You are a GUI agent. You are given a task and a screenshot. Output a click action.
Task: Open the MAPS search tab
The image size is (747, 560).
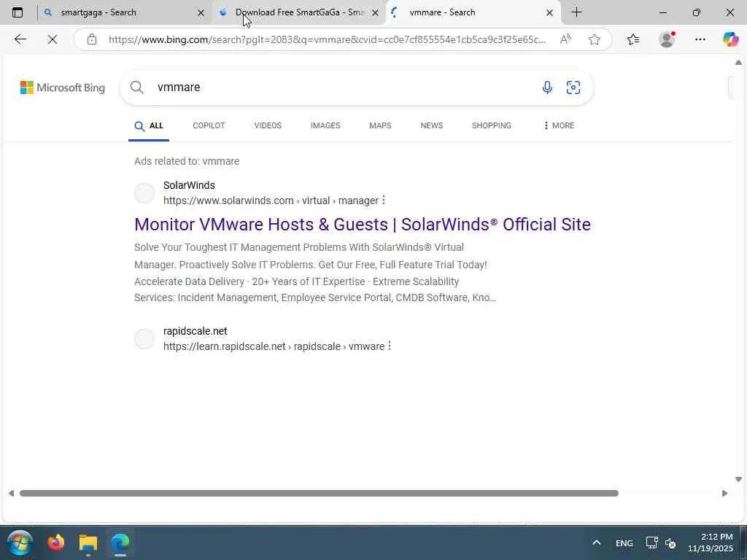click(x=380, y=125)
